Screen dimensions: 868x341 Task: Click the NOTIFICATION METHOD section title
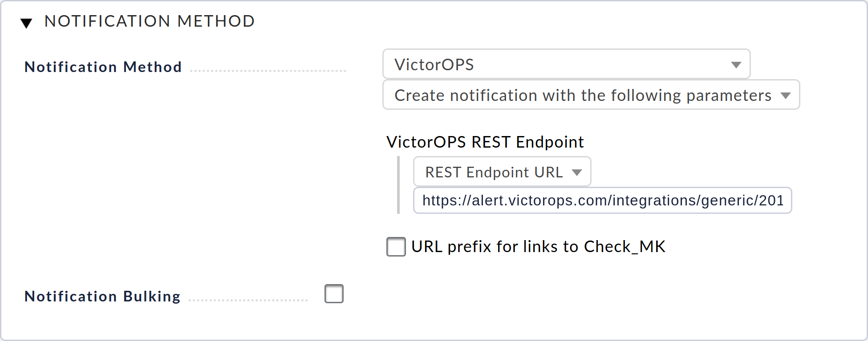click(x=150, y=21)
